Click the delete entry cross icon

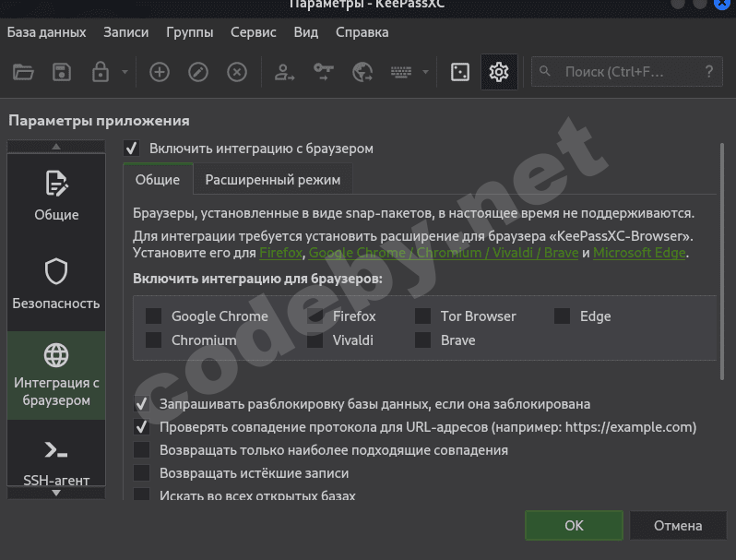tap(237, 72)
